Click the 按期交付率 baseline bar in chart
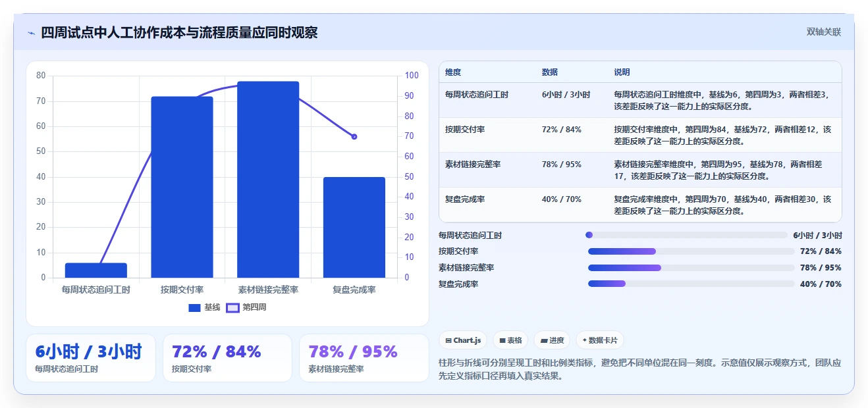This screenshot has height=408, width=868. (182, 187)
